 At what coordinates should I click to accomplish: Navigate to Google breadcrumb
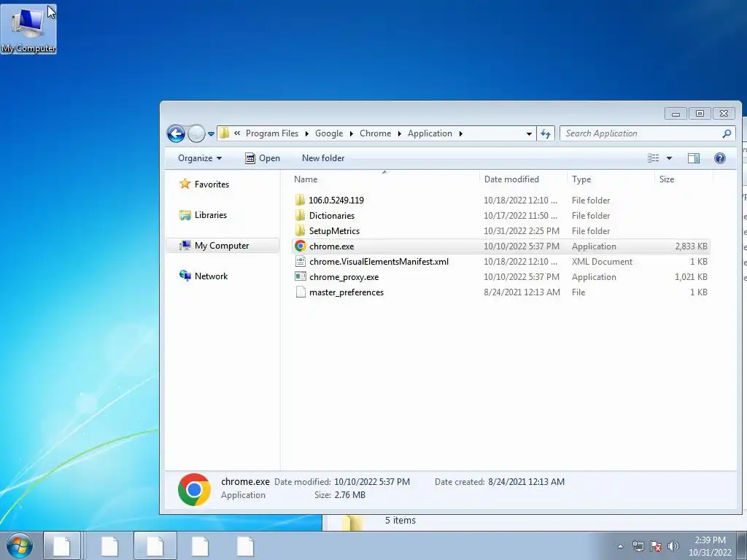tap(329, 133)
